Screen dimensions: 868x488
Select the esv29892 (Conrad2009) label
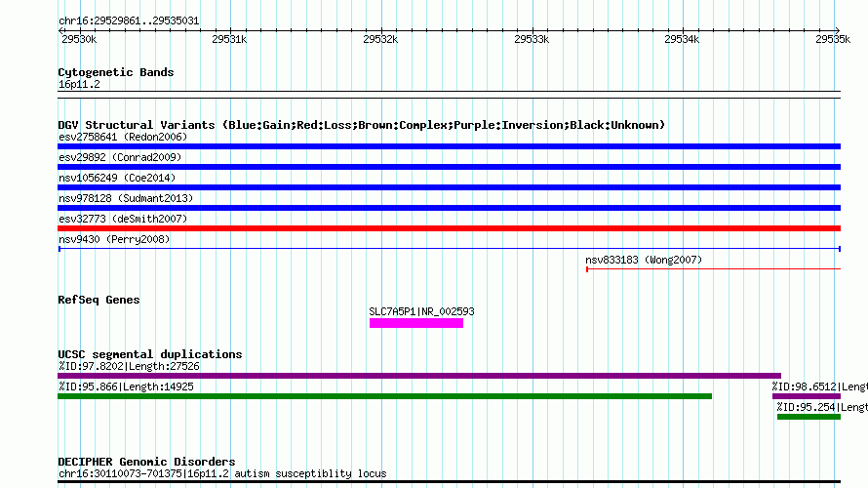pos(120,157)
